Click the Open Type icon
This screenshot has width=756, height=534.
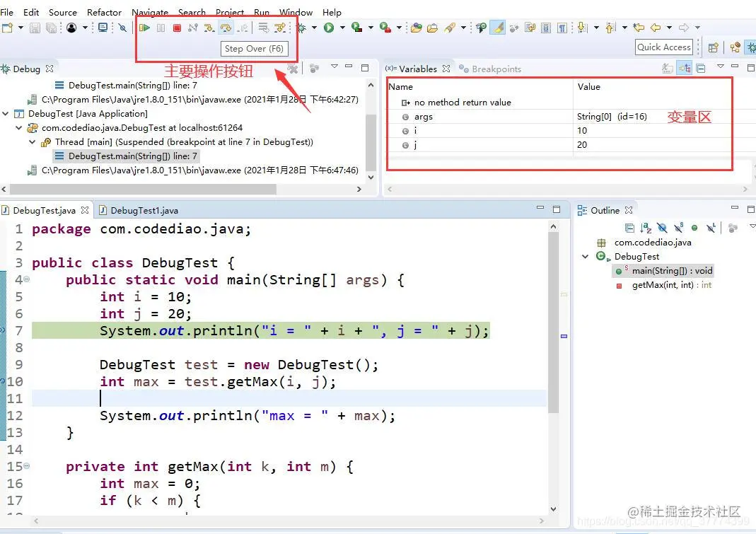pyautogui.click(x=417, y=28)
